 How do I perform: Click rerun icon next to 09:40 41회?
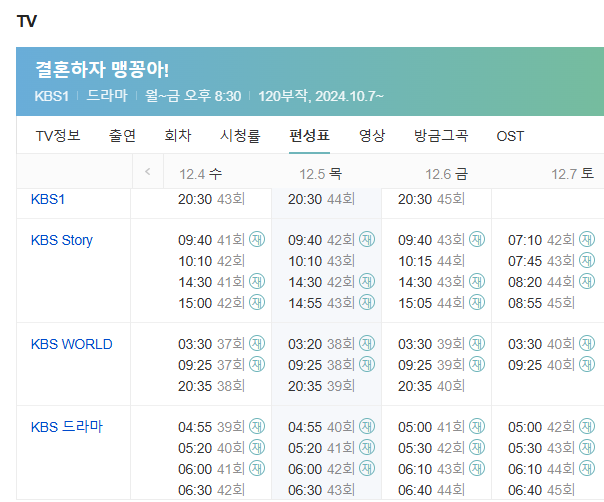point(257,239)
